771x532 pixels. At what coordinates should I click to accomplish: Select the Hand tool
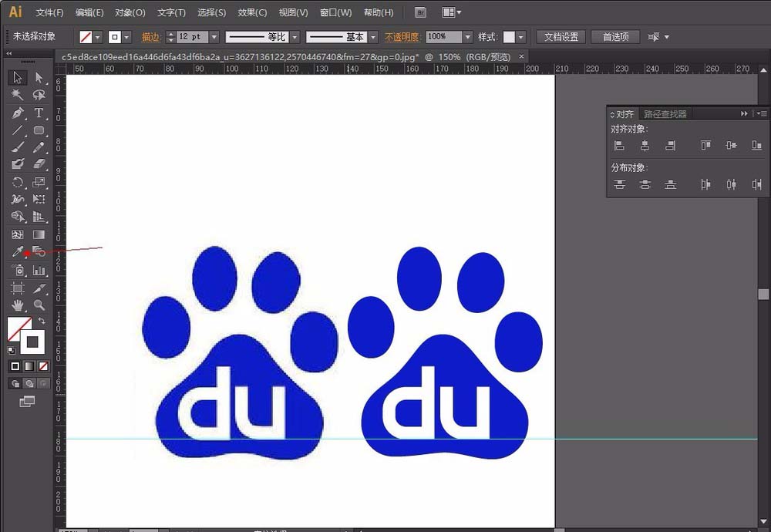tap(18, 305)
